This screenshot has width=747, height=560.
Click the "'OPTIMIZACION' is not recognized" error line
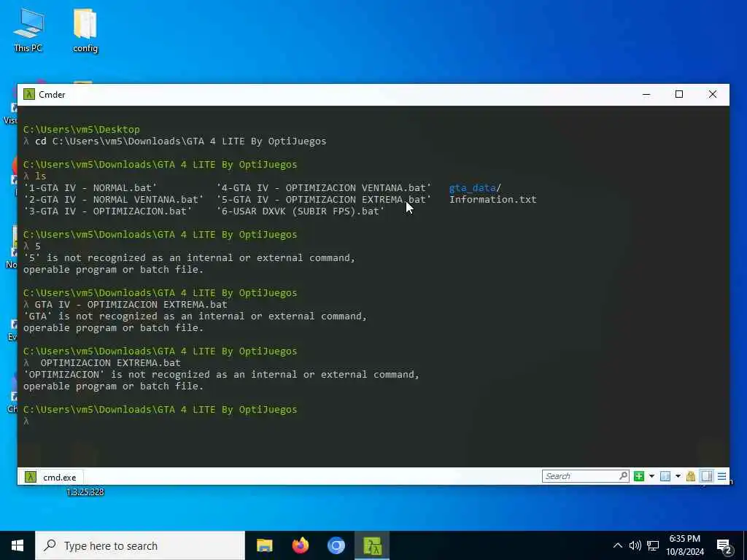point(221,375)
